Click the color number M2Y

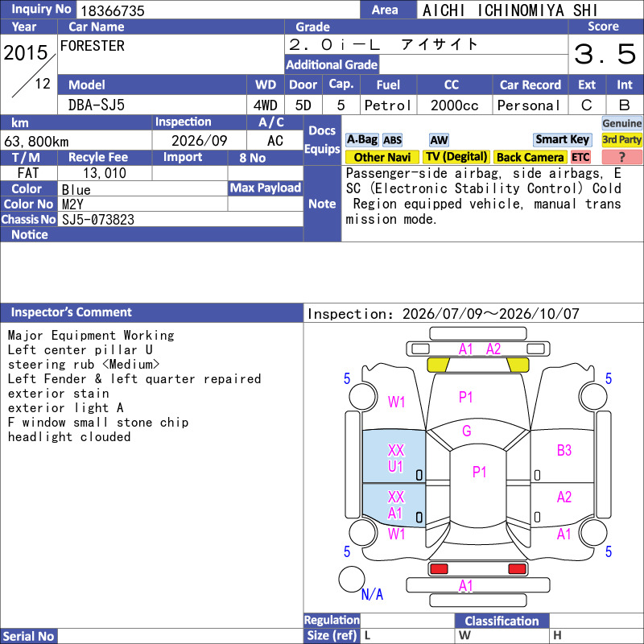pos(72,204)
